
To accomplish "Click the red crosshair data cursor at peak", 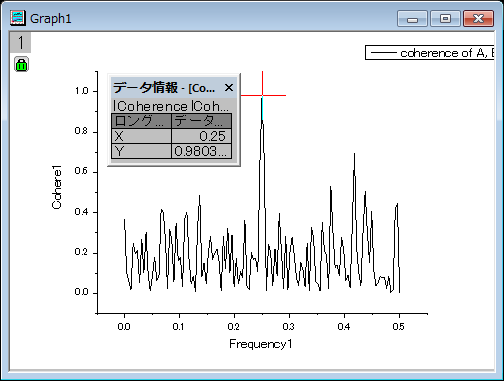I will (263, 96).
